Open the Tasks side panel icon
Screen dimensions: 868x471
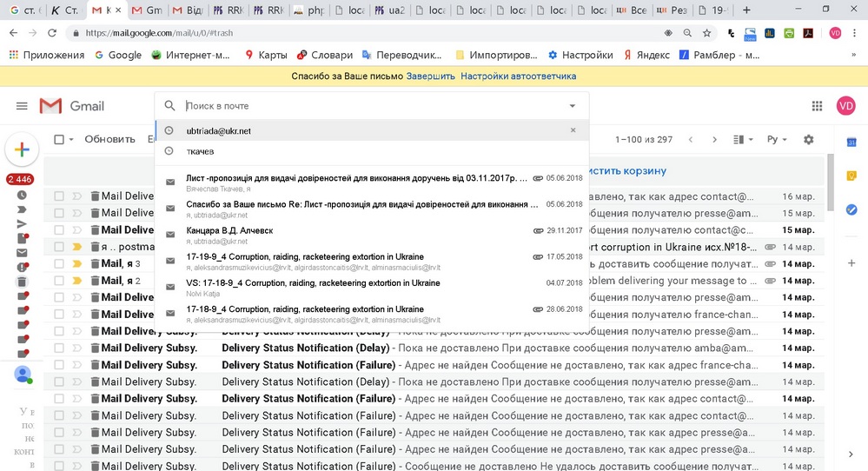point(851,209)
